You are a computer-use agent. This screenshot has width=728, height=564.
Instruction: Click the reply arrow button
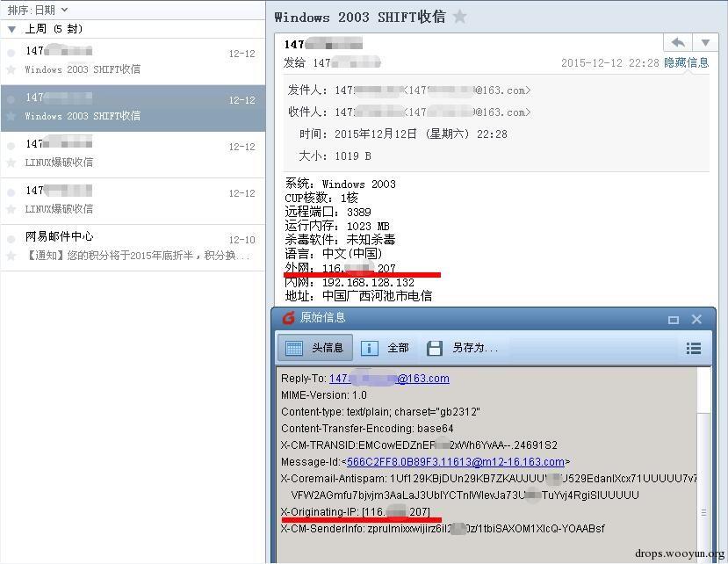[x=678, y=43]
